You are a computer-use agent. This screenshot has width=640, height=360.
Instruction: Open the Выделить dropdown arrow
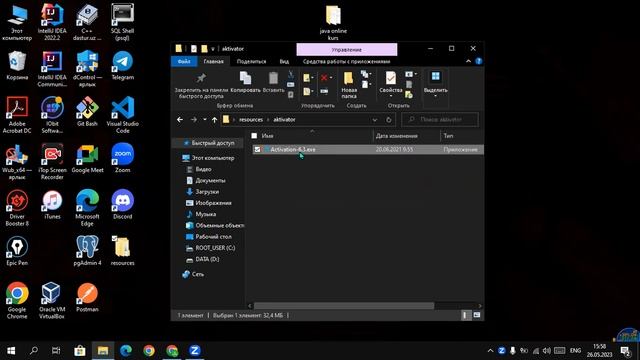pos(436,96)
